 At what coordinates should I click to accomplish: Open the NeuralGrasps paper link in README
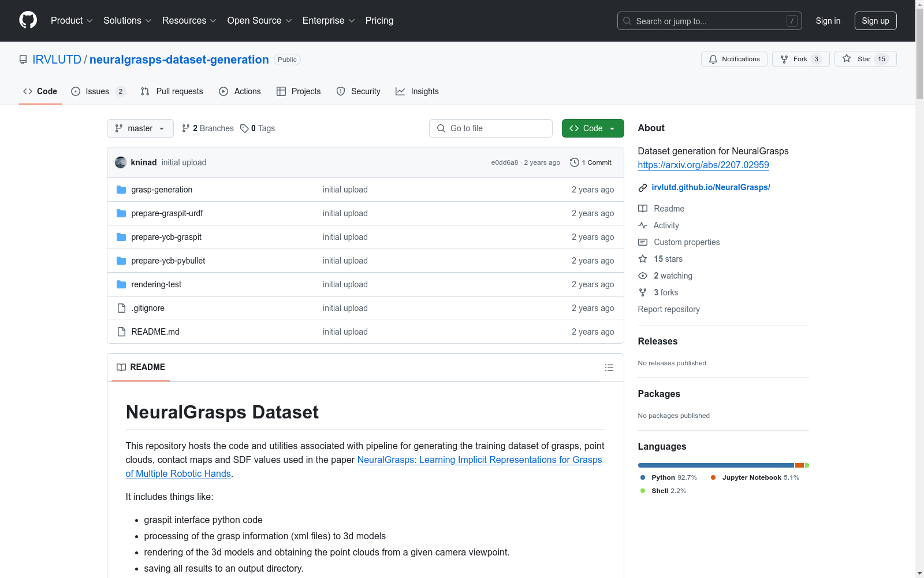coord(364,466)
